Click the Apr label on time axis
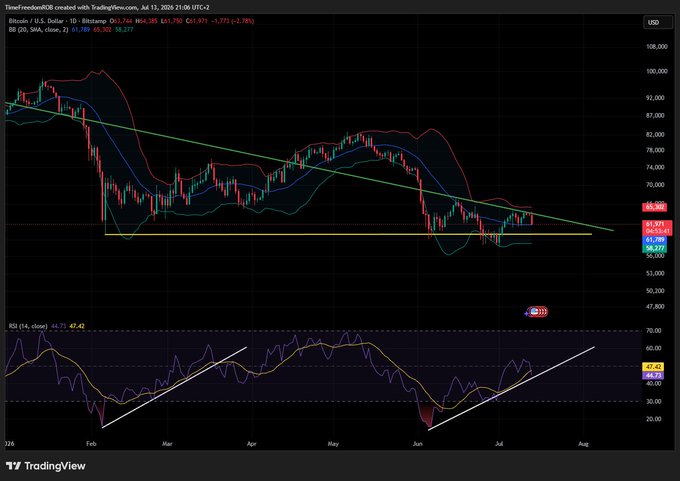 tap(251, 444)
